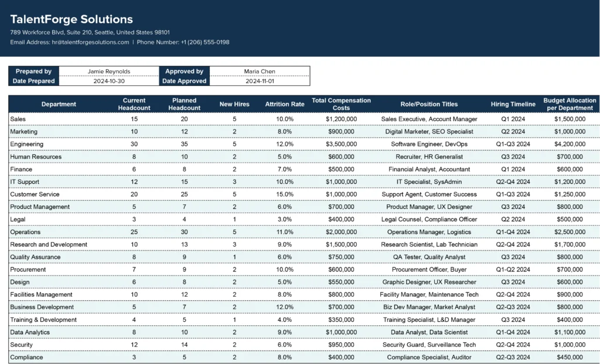Select the 'Recruiter, HR Generalist' cell

coord(429,157)
